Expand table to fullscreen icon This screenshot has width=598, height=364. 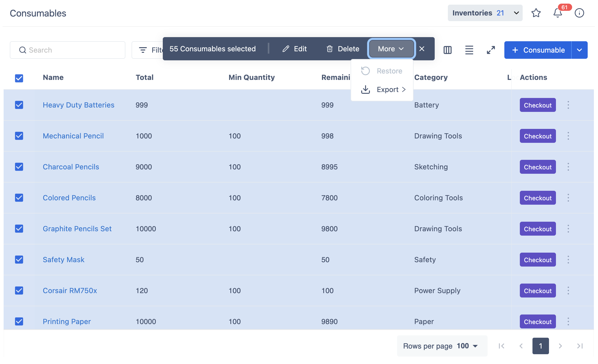point(491,50)
